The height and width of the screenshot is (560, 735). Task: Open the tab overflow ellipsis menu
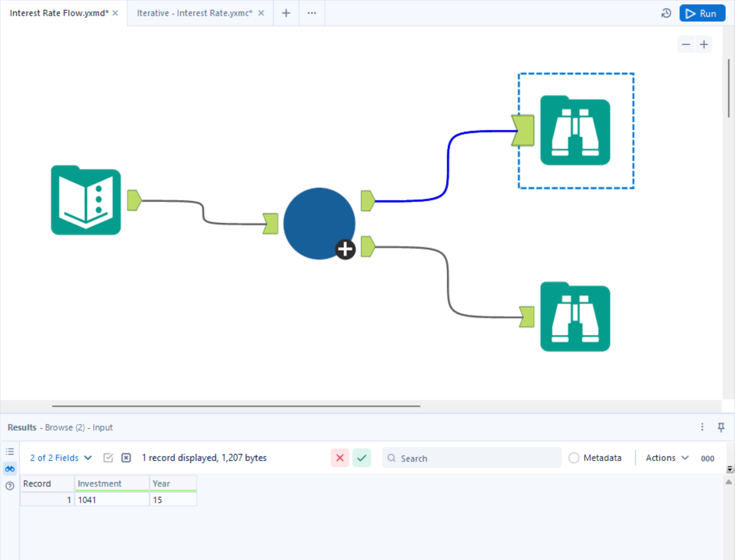click(312, 13)
